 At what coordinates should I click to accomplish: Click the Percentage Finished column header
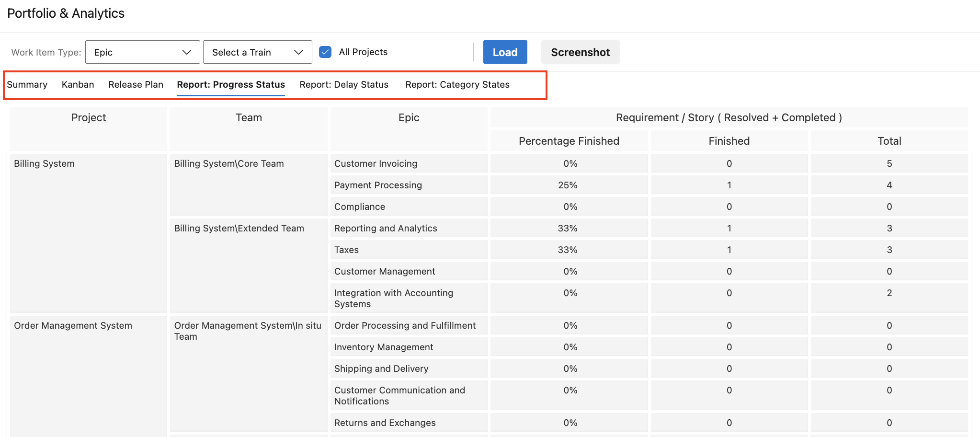coord(568,140)
